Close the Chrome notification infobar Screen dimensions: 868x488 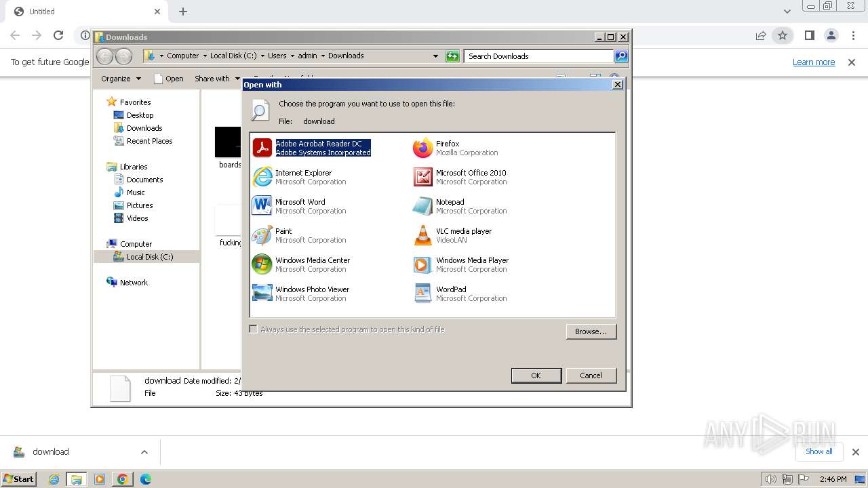pyautogui.click(x=852, y=62)
